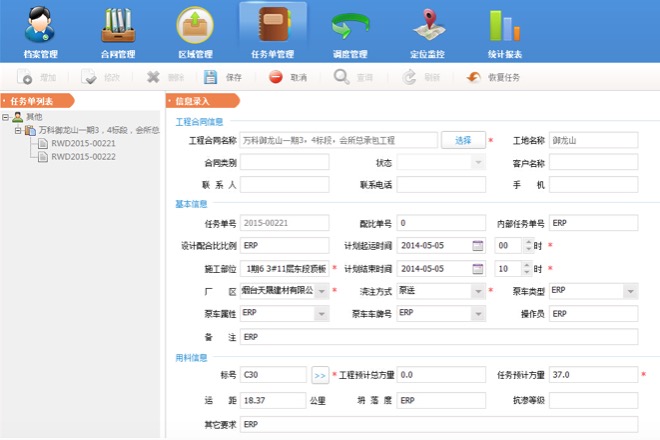
Task: Click 选择 button for contract name
Action: (463, 140)
